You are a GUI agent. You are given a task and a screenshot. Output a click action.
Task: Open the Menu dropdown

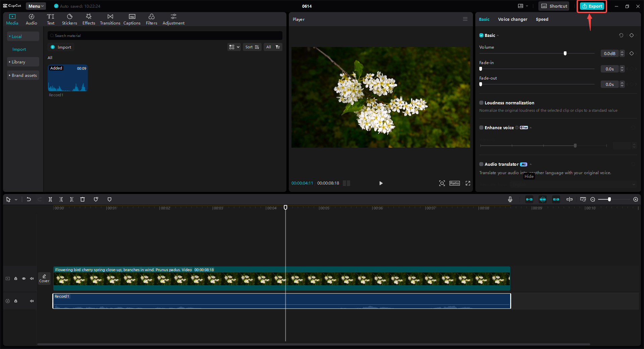coord(36,6)
